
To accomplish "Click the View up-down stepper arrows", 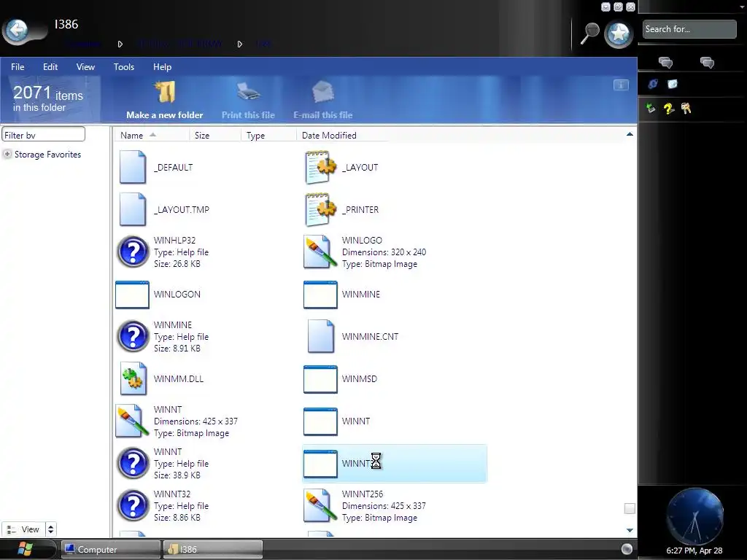I will 50,529.
